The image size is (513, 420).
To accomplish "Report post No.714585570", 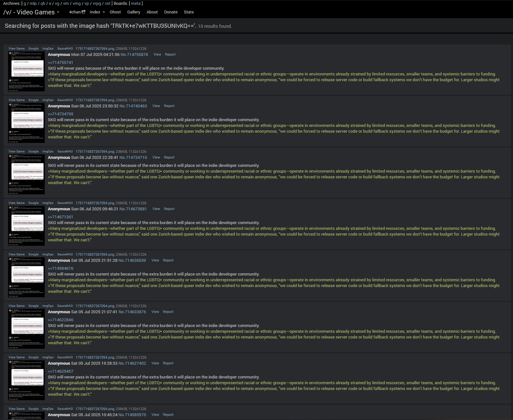I will [168, 415].
